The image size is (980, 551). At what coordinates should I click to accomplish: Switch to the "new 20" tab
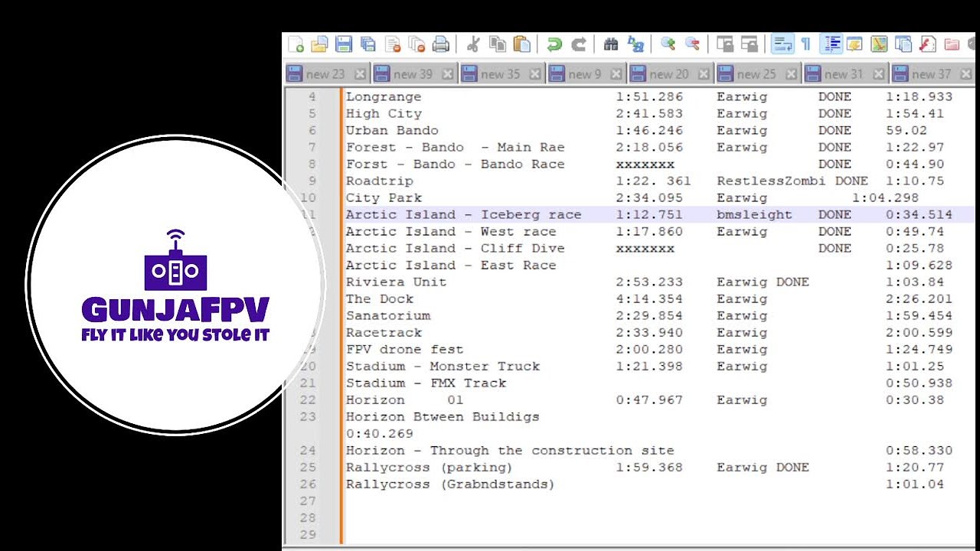[668, 74]
